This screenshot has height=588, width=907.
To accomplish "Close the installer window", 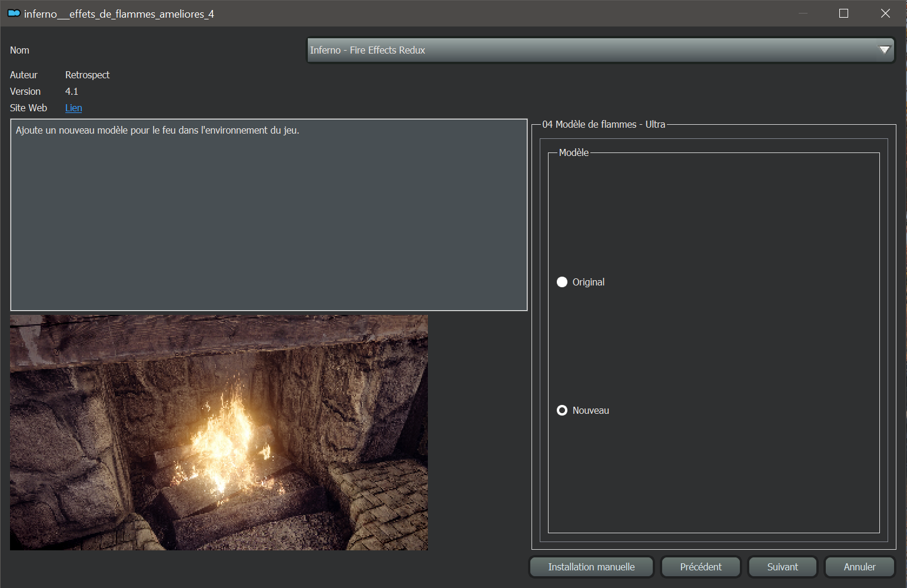I will tap(885, 13).
